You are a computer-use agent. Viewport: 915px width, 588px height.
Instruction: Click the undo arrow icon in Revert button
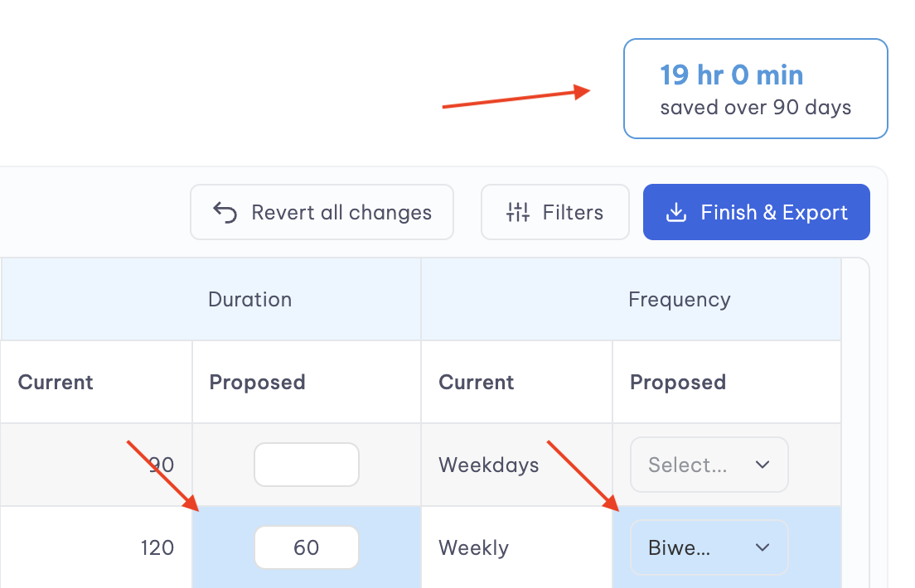point(225,212)
